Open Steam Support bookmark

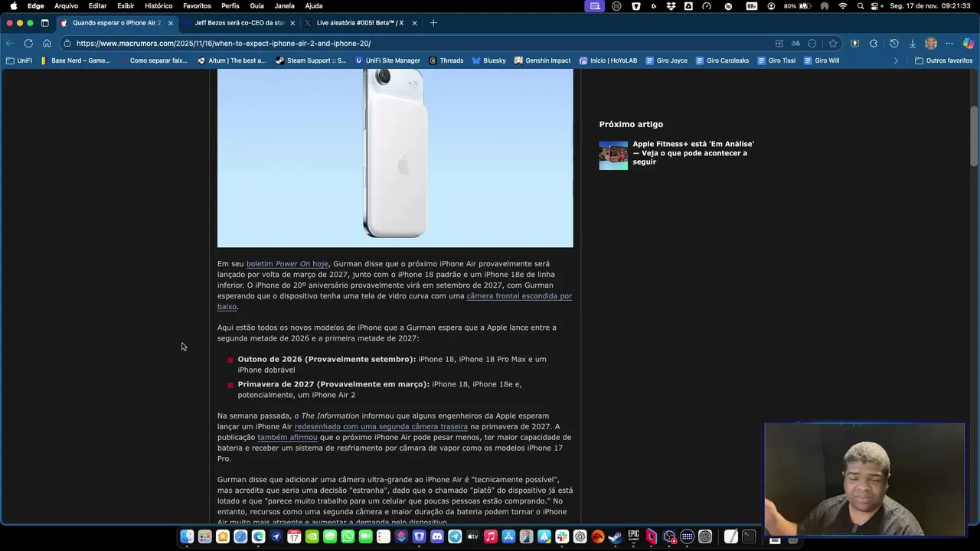pyautogui.click(x=310, y=60)
